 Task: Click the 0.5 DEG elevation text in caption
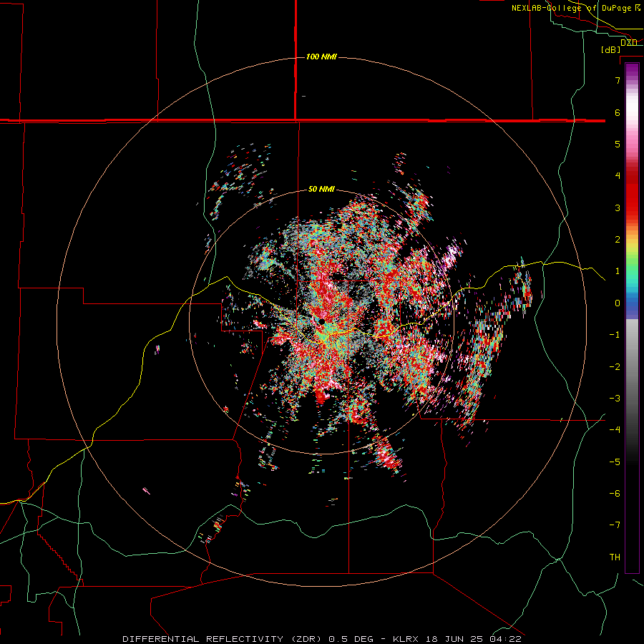[351, 639]
